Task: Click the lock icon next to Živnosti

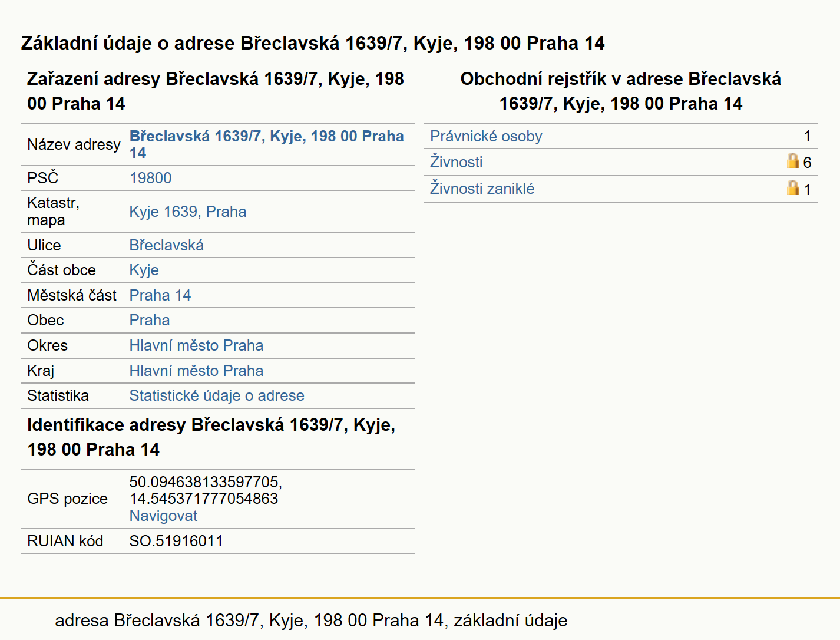Action: 793,161
